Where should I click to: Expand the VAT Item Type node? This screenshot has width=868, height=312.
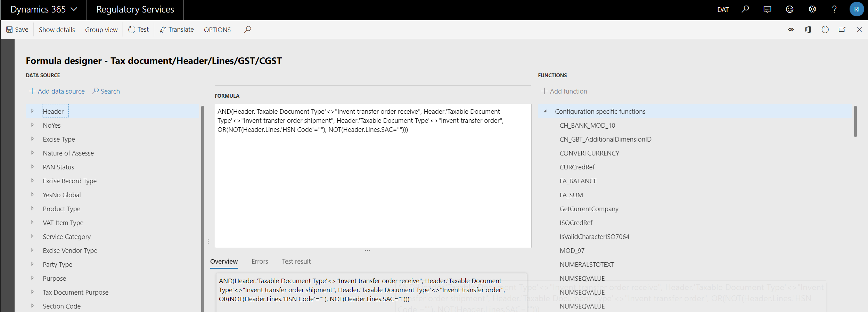33,222
